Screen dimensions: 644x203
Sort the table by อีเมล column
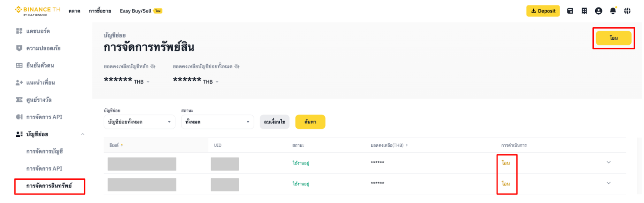pos(122,145)
